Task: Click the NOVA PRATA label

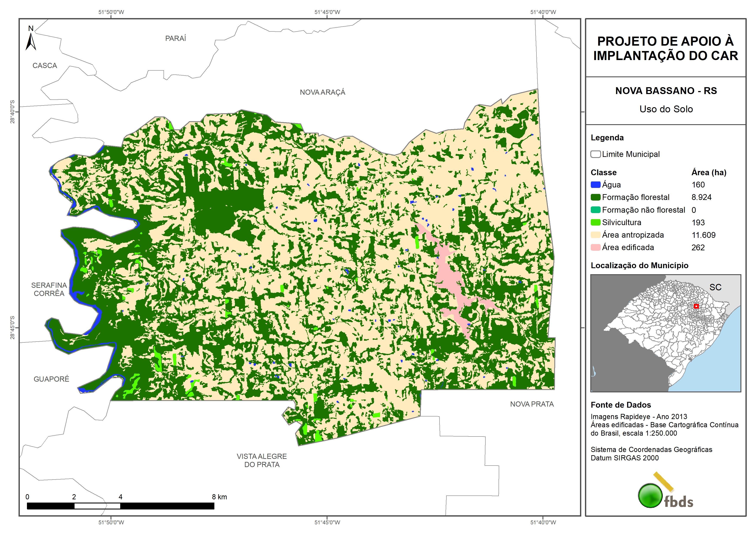Action: (532, 404)
